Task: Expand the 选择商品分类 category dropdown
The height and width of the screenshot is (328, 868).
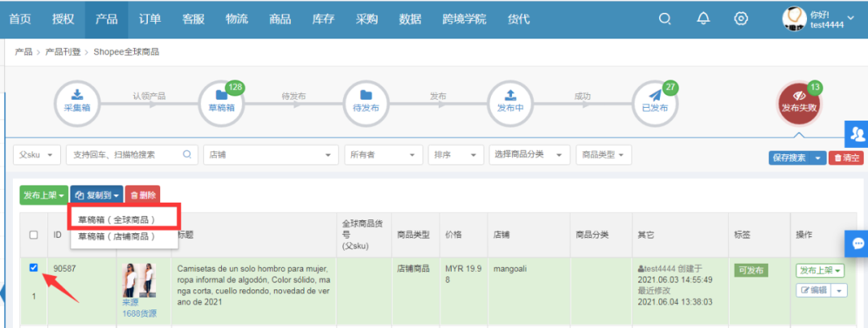Action: coord(529,154)
